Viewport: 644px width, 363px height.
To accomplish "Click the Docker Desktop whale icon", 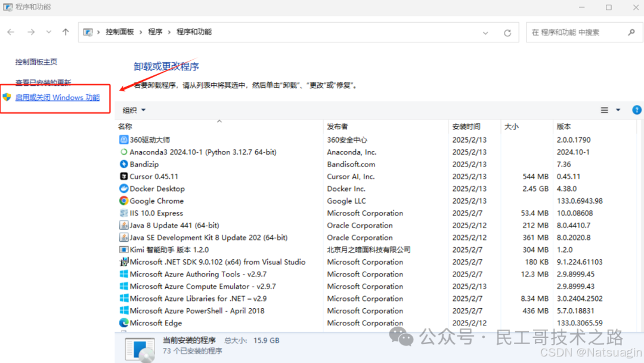I will coord(123,189).
